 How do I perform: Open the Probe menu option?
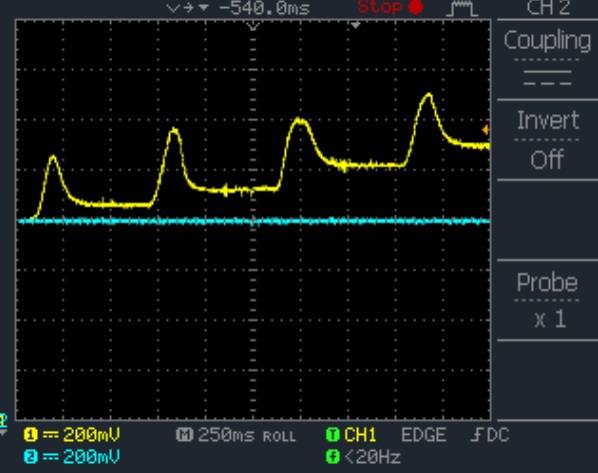coord(547,283)
